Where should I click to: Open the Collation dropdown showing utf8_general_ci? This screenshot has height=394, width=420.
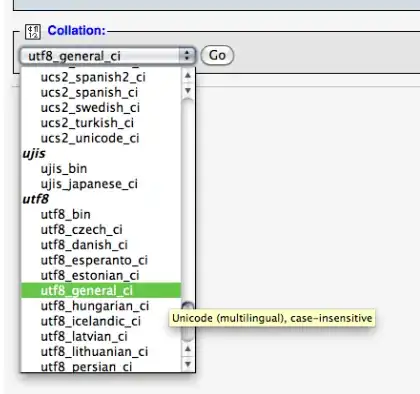pyautogui.click(x=107, y=55)
